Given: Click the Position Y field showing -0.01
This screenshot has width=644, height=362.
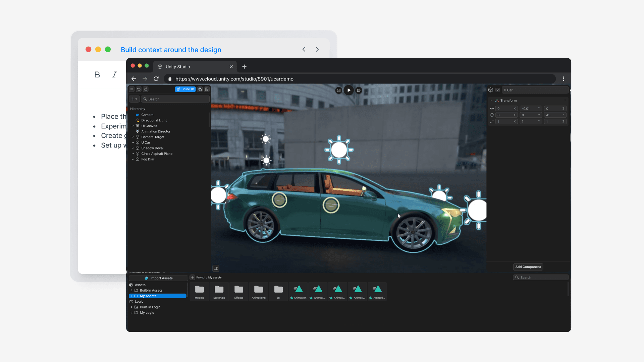Looking at the screenshot, I should click(x=531, y=109).
